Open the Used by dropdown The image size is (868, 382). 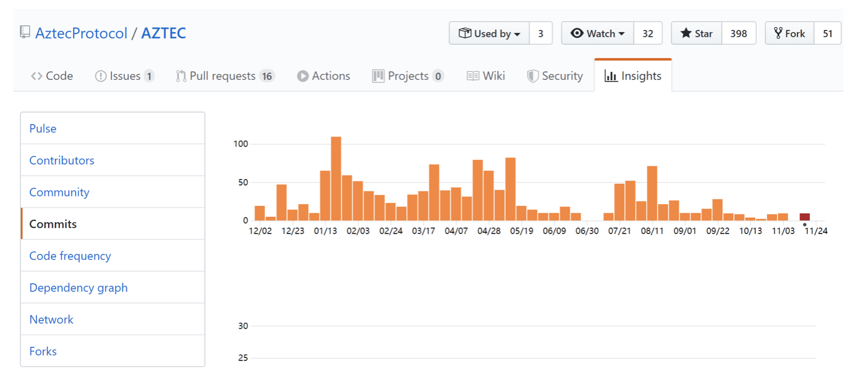pos(489,34)
